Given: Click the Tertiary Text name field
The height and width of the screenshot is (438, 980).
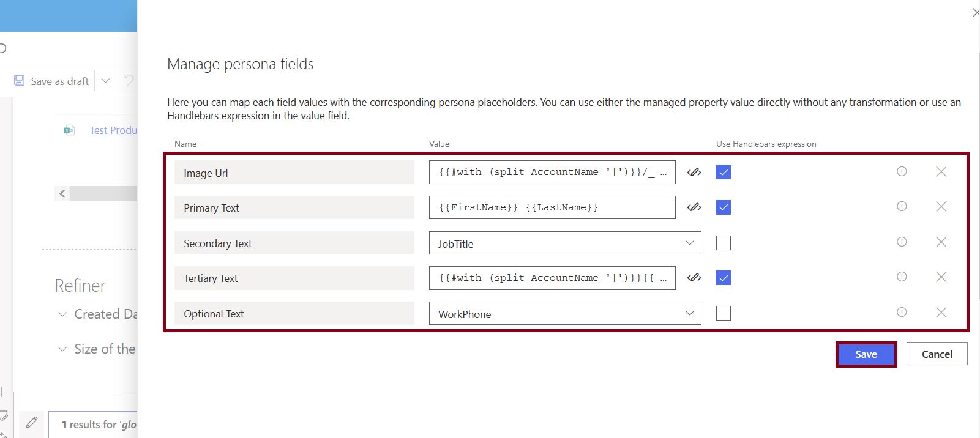Looking at the screenshot, I should point(294,278).
